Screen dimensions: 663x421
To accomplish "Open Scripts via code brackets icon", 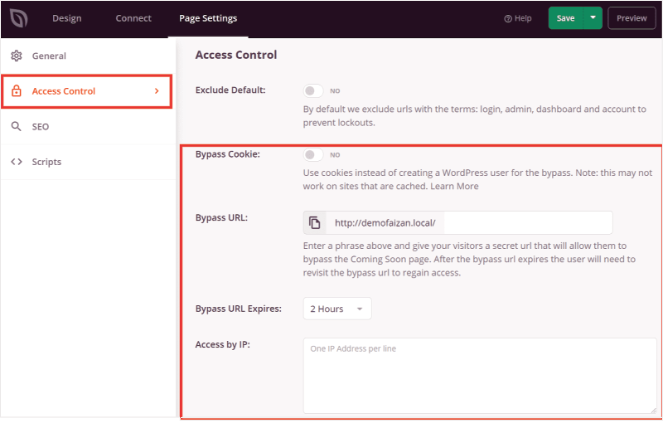I will click(x=16, y=162).
